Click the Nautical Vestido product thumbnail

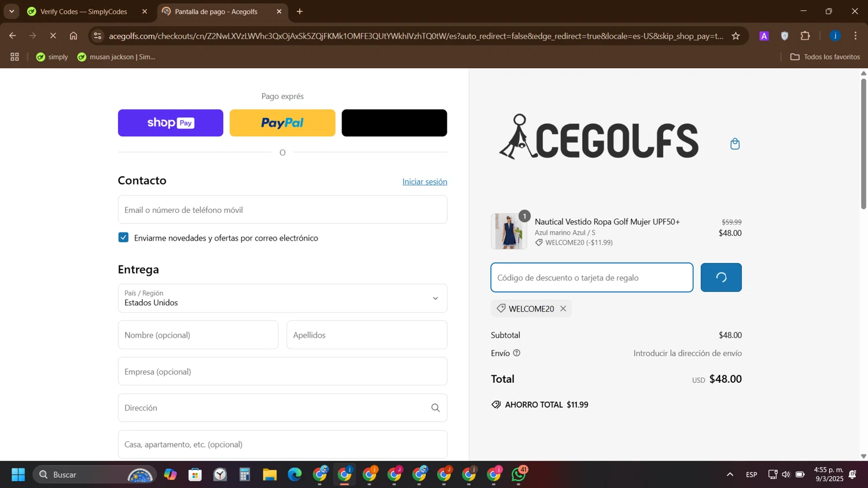pyautogui.click(x=509, y=231)
